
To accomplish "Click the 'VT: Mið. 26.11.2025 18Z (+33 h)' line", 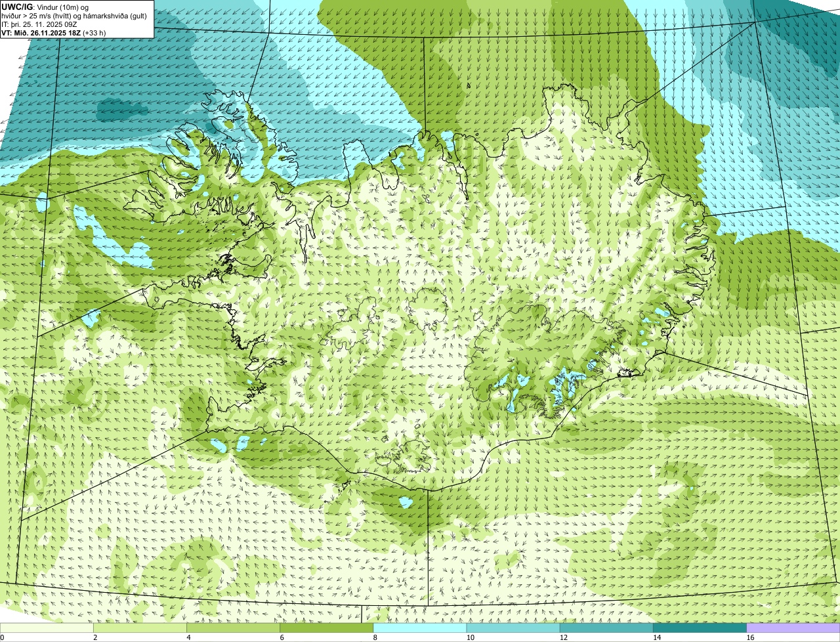I will (54, 32).
